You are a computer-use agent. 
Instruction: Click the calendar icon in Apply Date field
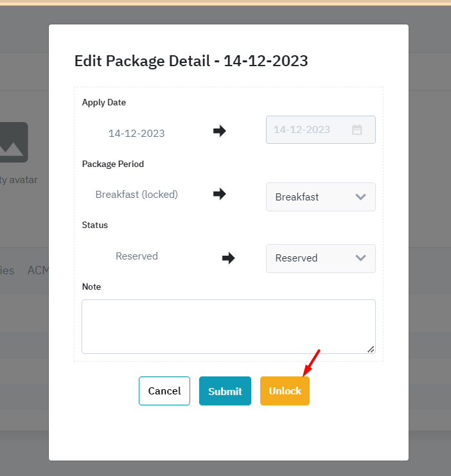[x=357, y=130]
